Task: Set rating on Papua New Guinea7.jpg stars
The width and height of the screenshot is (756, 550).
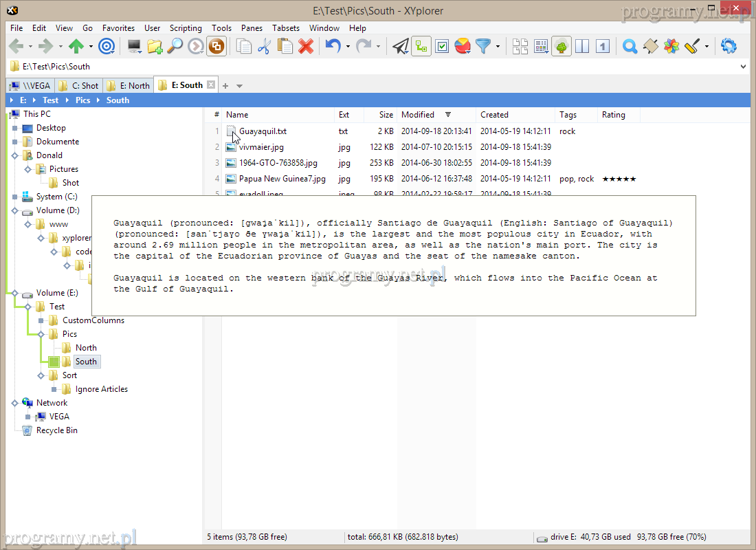Action: [619, 179]
